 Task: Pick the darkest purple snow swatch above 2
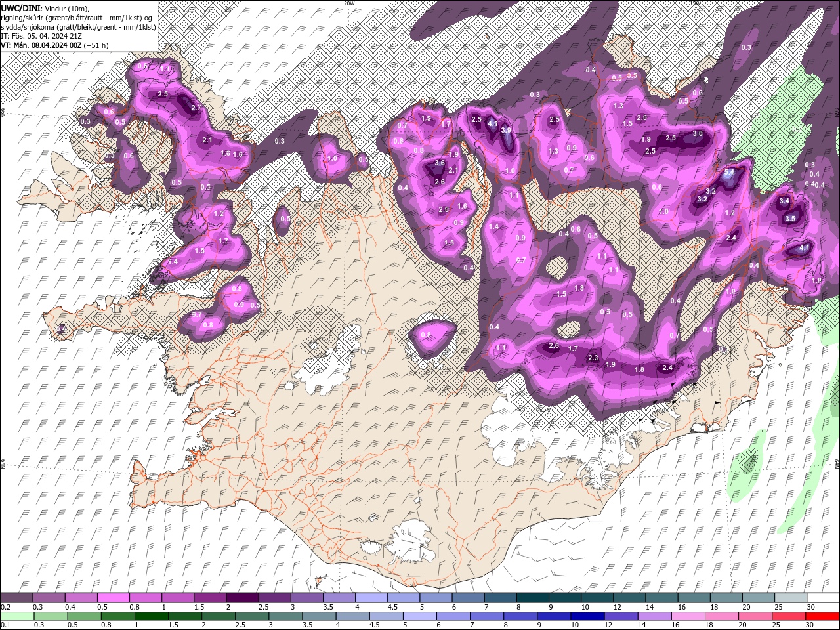pyautogui.click(x=241, y=598)
